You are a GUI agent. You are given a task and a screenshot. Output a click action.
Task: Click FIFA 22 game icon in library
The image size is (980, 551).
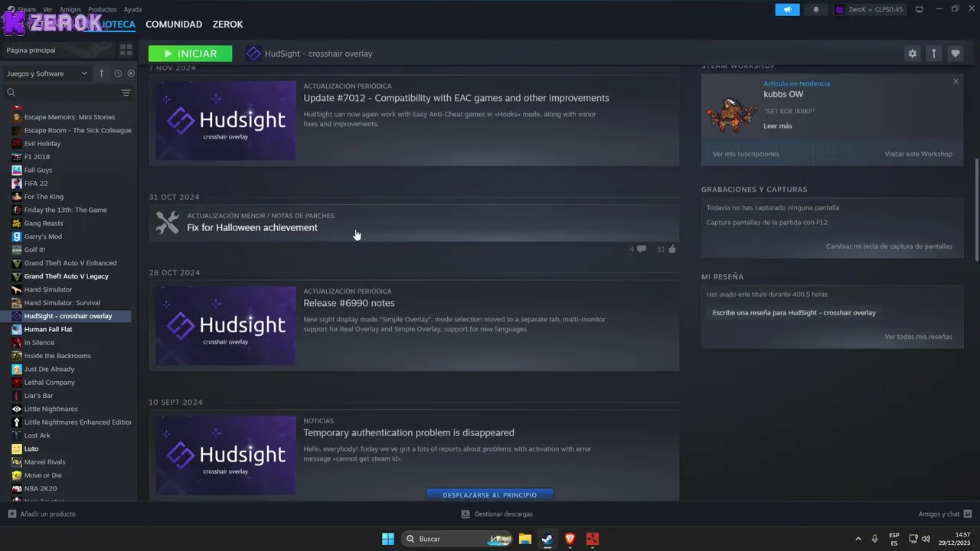17,184
